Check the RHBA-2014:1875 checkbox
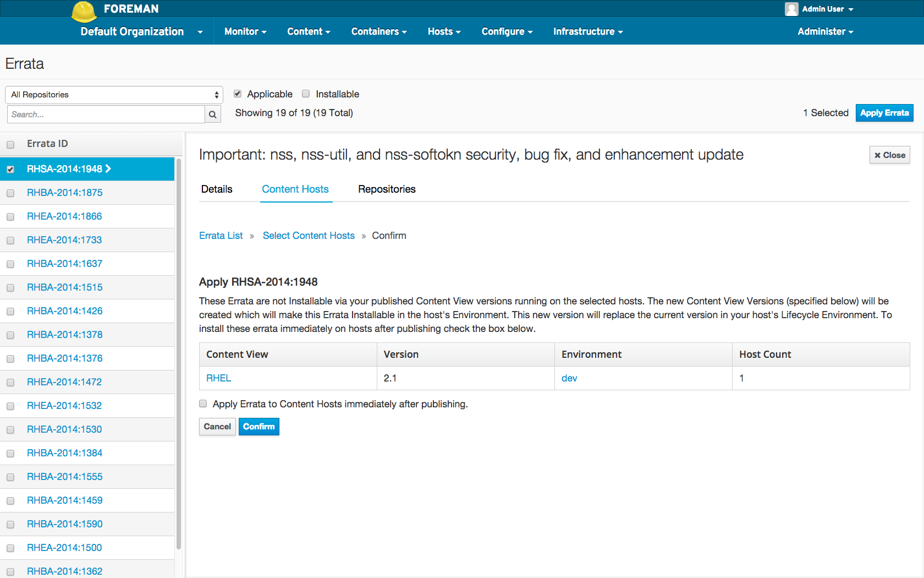Viewport: 924px width, 578px height. click(x=10, y=193)
